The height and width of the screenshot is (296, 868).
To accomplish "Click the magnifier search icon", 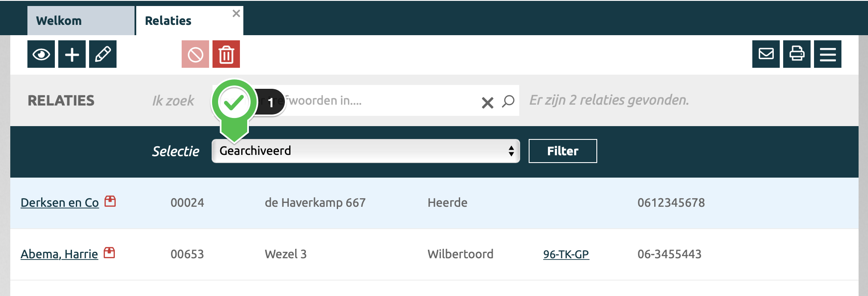I will pyautogui.click(x=508, y=101).
